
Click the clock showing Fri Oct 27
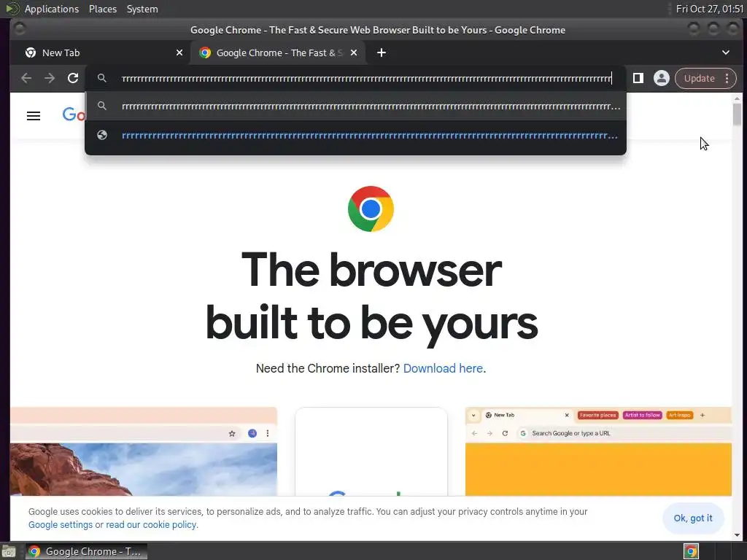pos(709,9)
